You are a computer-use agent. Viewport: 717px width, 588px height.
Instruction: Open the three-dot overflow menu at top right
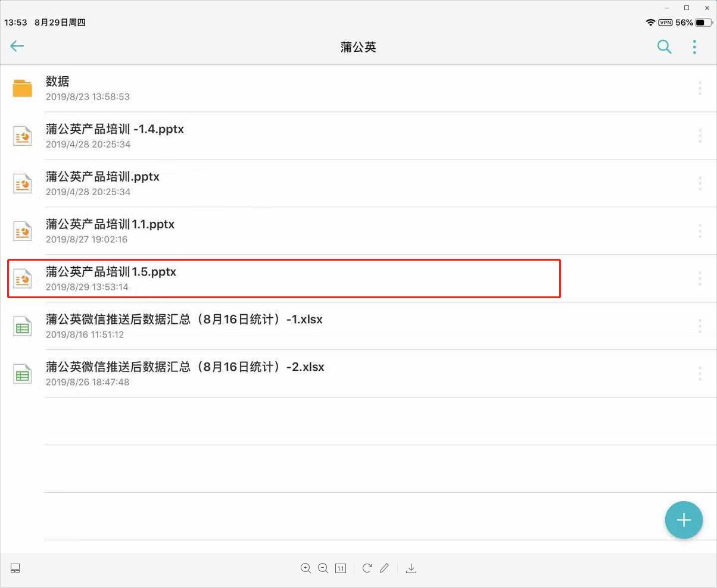click(695, 46)
